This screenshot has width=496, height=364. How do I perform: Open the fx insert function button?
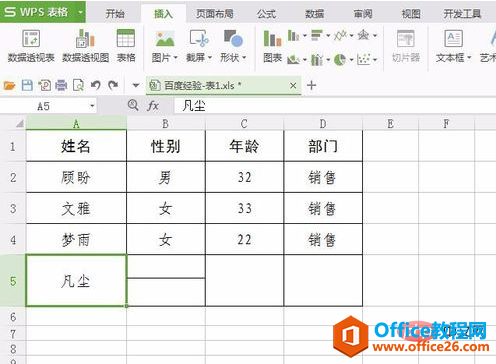point(153,106)
